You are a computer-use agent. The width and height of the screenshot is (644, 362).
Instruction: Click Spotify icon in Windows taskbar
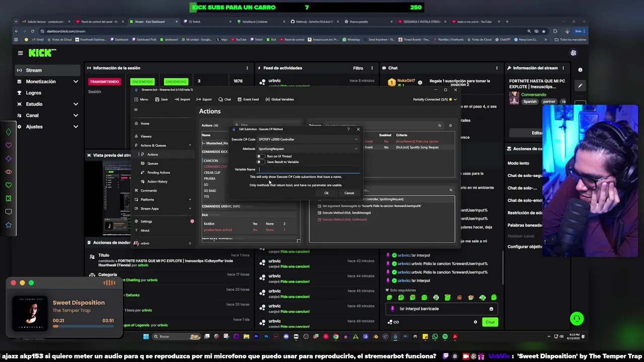click(445, 336)
